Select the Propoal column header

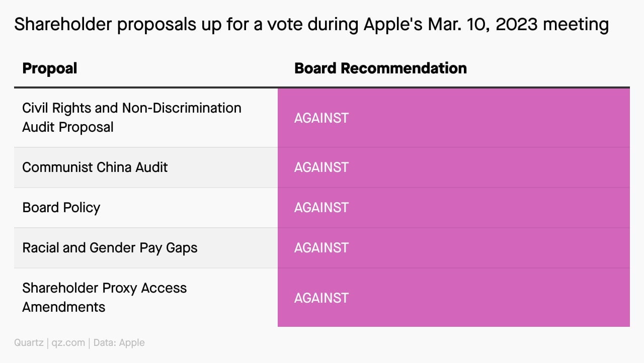[x=49, y=68]
